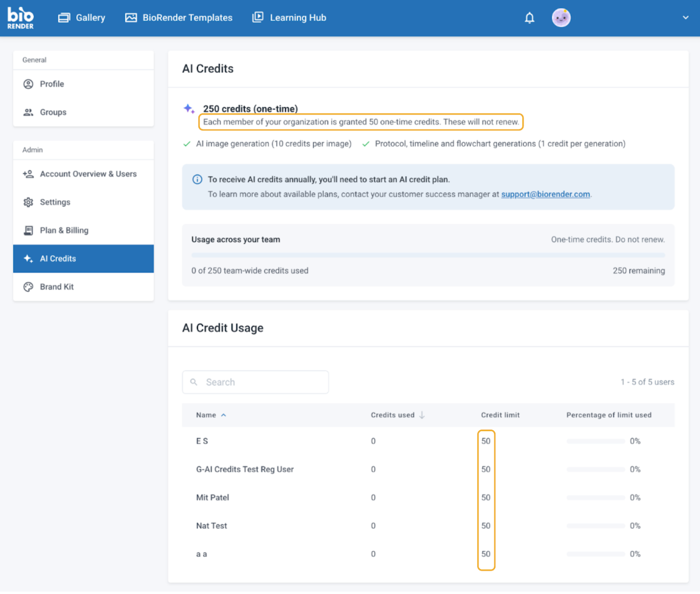The height and width of the screenshot is (594, 700).
Task: Expand the account dropdown chevron
Action: coord(685,18)
